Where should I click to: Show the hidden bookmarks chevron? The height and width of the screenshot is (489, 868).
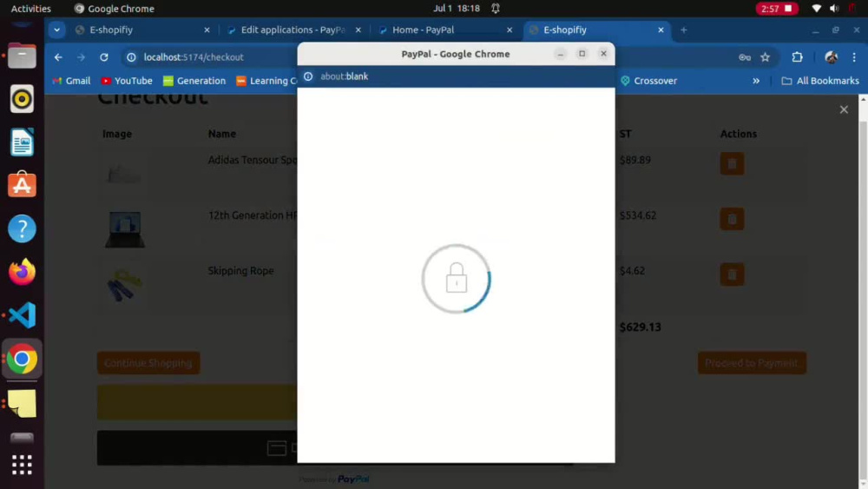(756, 81)
